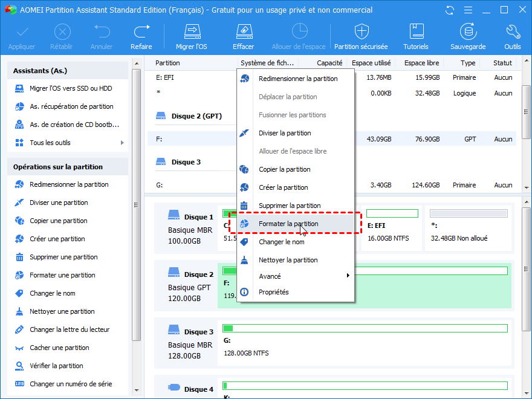Click Cacher une partition in sidebar
Image resolution: width=532 pixels, height=399 pixels.
pos(59,348)
